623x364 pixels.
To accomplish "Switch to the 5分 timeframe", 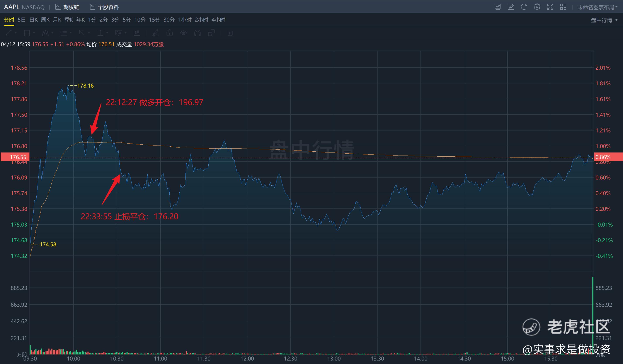I will 127,20.
